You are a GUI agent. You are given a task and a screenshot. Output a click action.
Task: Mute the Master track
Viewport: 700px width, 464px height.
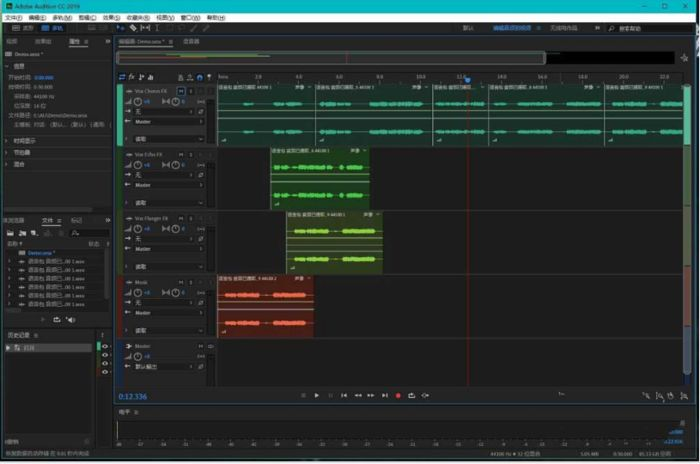click(201, 346)
